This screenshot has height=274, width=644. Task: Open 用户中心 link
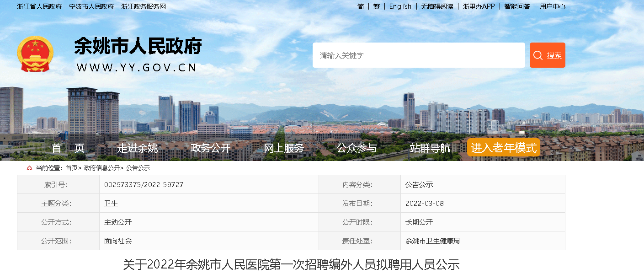click(552, 6)
